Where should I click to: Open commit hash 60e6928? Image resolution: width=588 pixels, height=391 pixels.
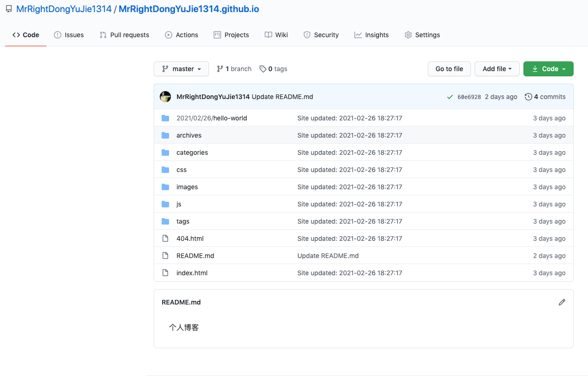click(x=469, y=97)
